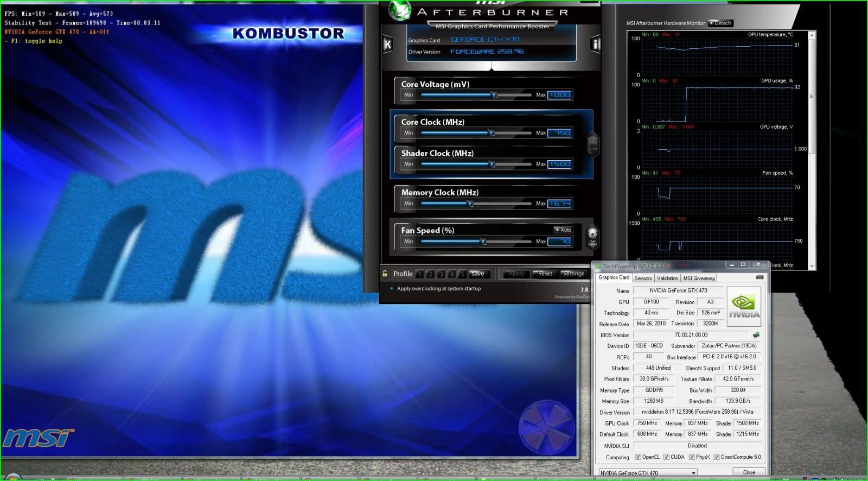Select profile slot 1

tap(419, 274)
